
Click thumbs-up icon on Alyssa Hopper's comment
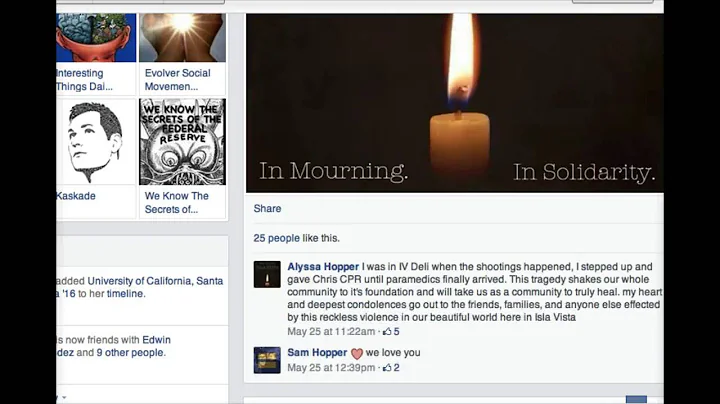(x=387, y=331)
